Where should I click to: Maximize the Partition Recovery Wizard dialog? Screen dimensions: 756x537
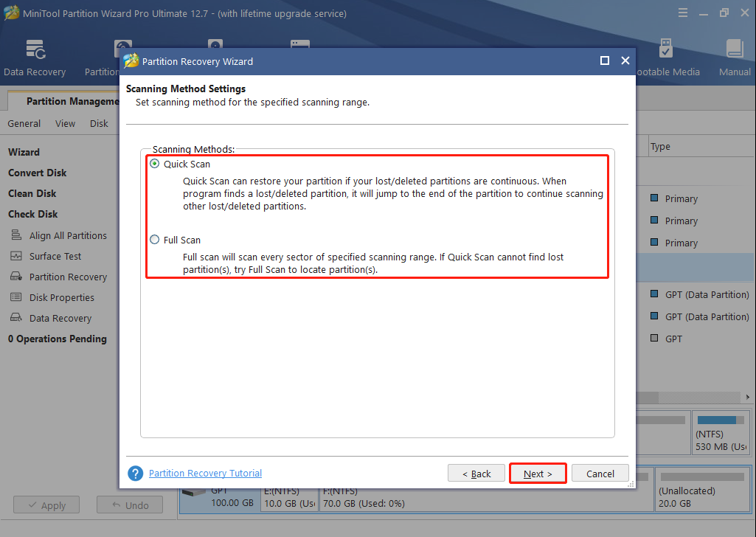(605, 60)
